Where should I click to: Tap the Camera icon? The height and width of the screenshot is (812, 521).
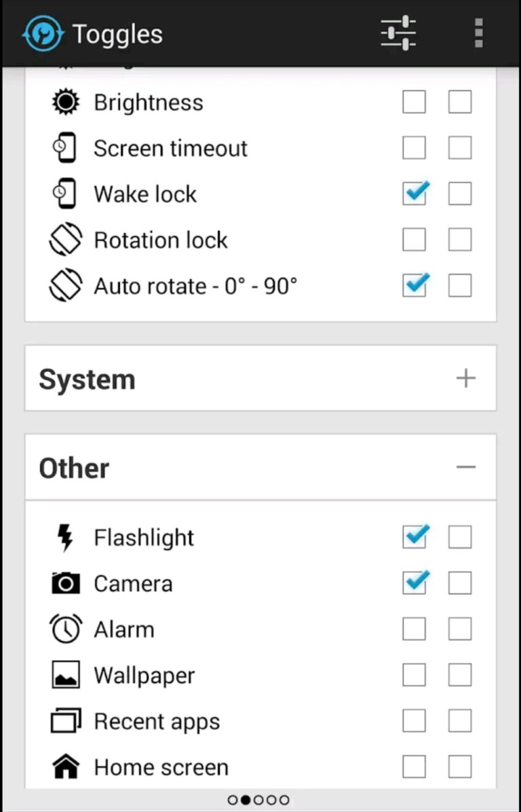click(65, 583)
